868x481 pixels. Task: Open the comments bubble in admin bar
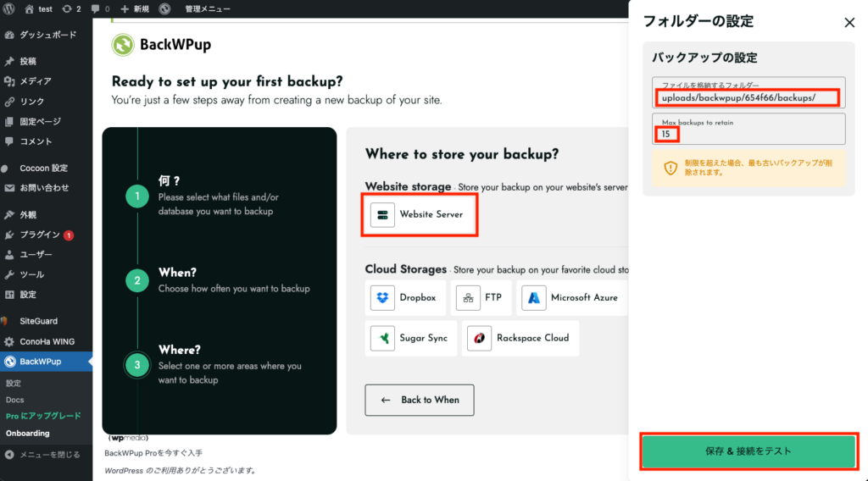[x=100, y=8]
